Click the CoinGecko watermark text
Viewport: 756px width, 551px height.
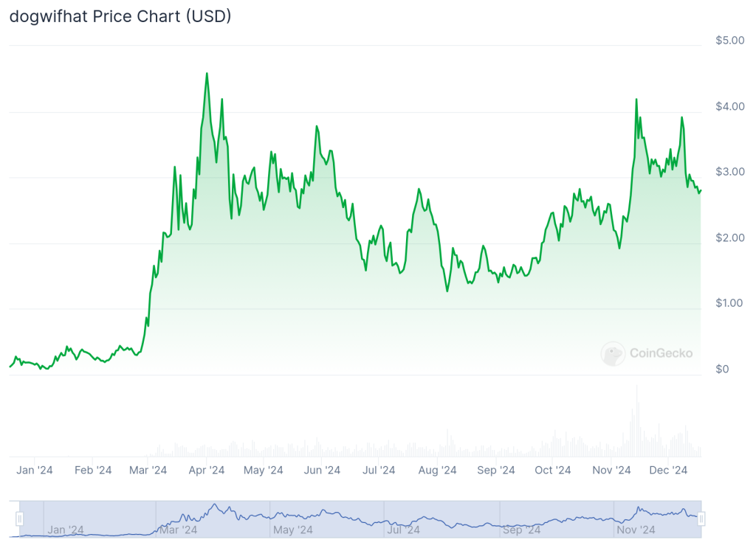point(661,353)
